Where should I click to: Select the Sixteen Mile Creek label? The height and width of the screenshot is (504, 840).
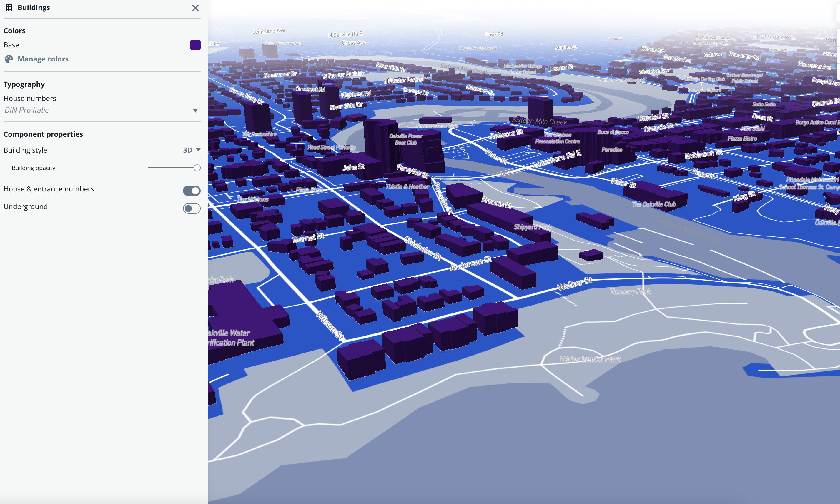(539, 121)
